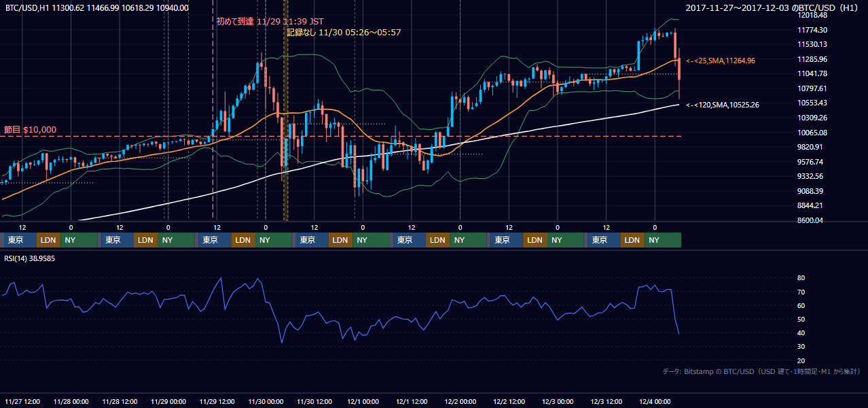868x408 pixels.
Task: Click the RSI(14) 38.9585 indicator label
Action: (x=30, y=258)
